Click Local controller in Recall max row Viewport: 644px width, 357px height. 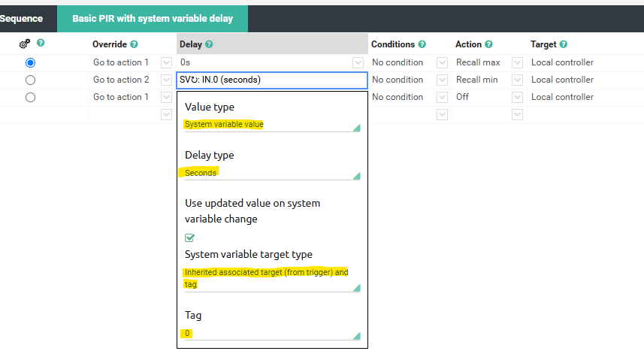point(562,62)
